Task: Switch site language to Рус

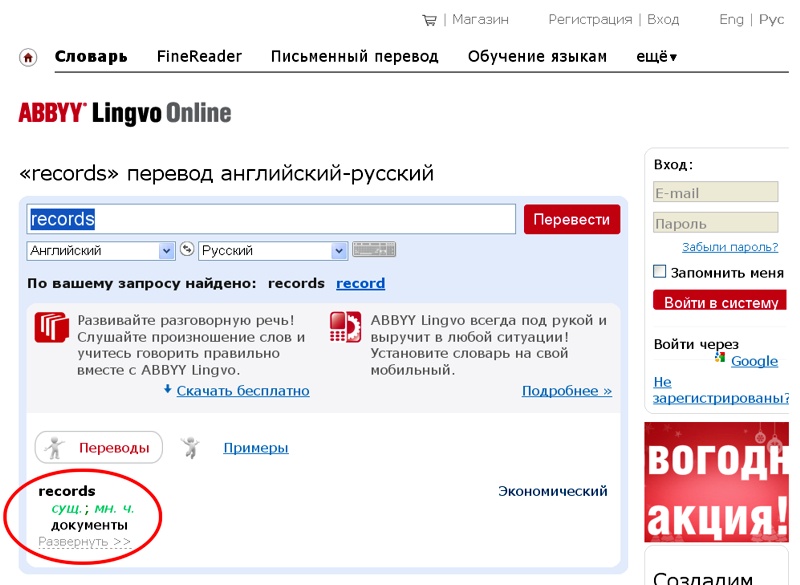Action: 771,19
